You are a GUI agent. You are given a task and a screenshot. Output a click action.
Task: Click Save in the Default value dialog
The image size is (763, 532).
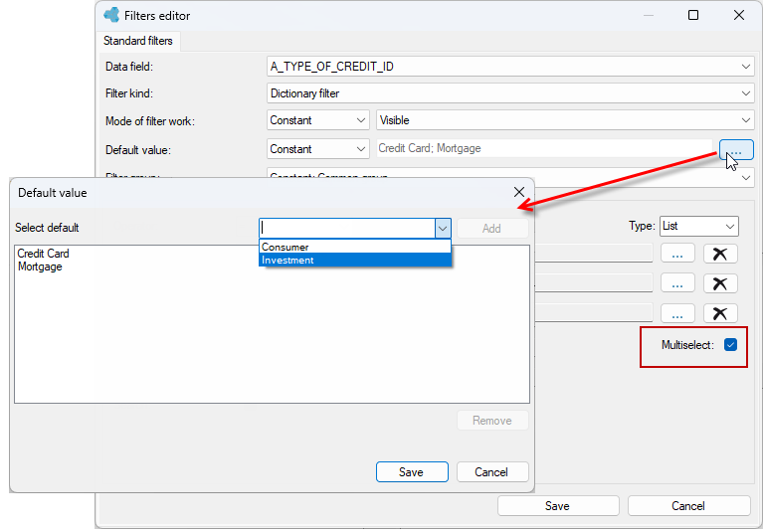[412, 472]
